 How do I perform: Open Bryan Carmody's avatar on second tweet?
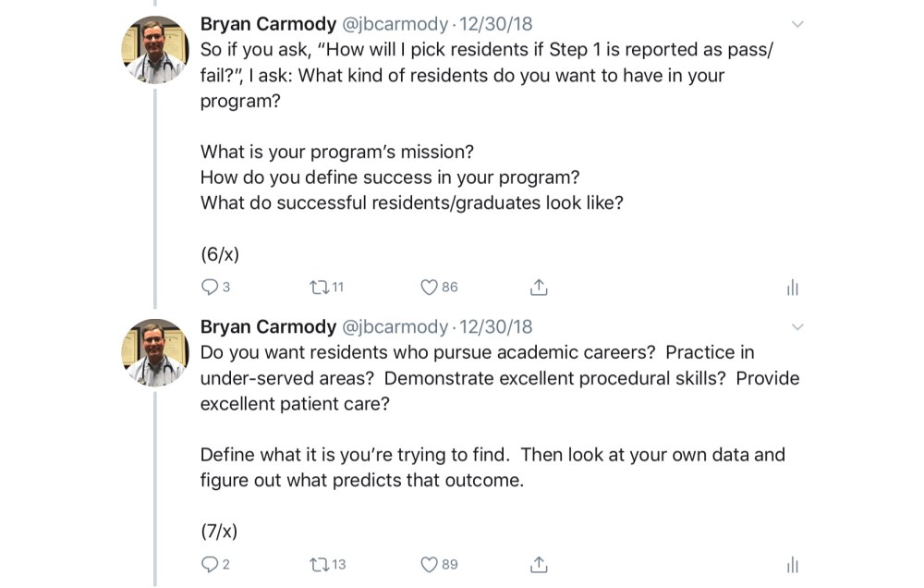[155, 353]
